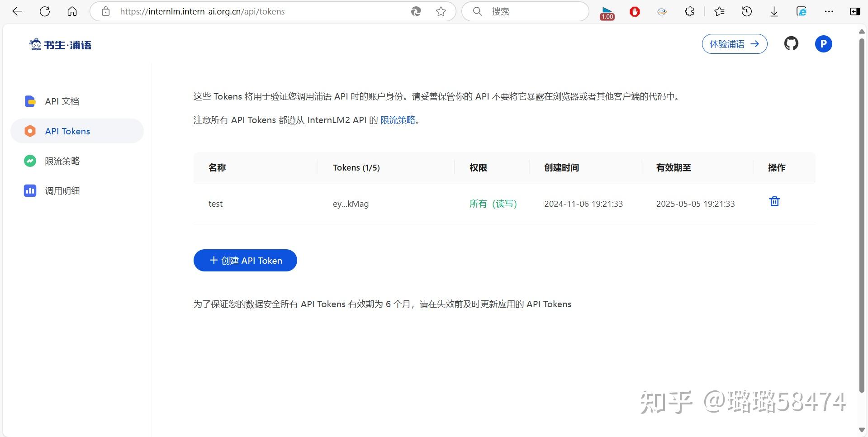Follow the 限流策略 link in the notice

[398, 120]
